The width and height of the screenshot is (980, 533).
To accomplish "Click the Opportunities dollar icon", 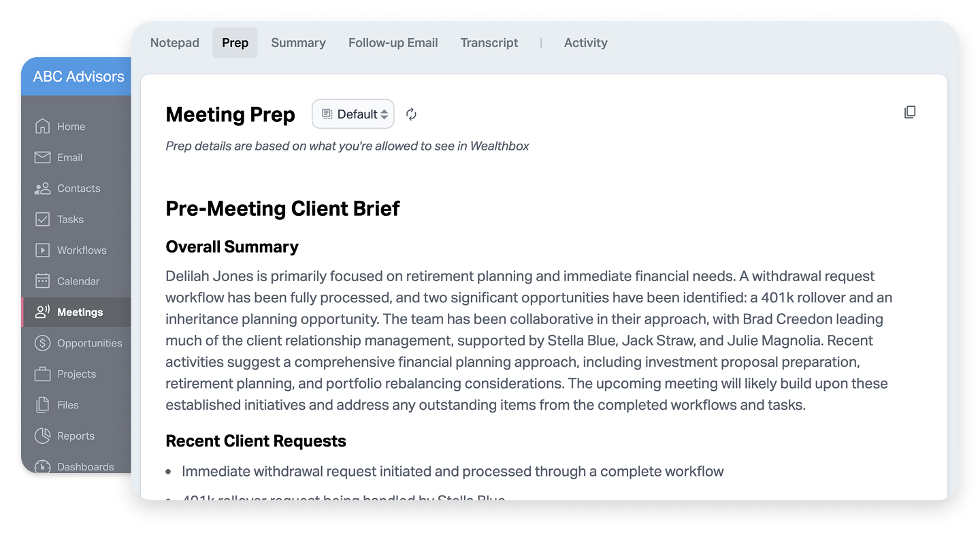I will click(42, 343).
